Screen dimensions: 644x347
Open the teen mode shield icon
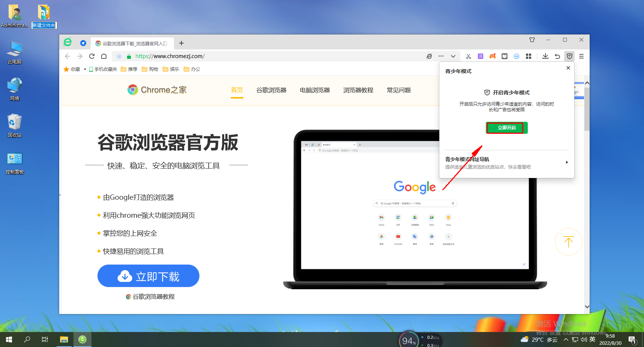tap(569, 56)
